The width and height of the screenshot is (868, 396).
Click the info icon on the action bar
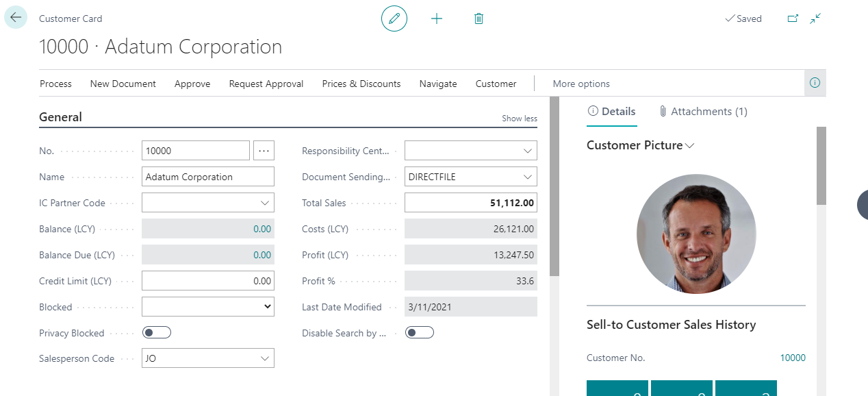pos(815,83)
